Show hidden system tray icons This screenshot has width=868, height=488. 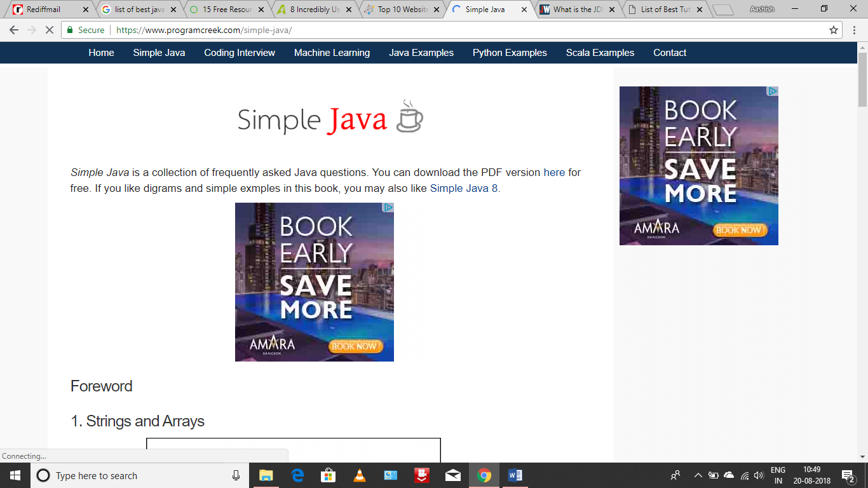coord(698,475)
